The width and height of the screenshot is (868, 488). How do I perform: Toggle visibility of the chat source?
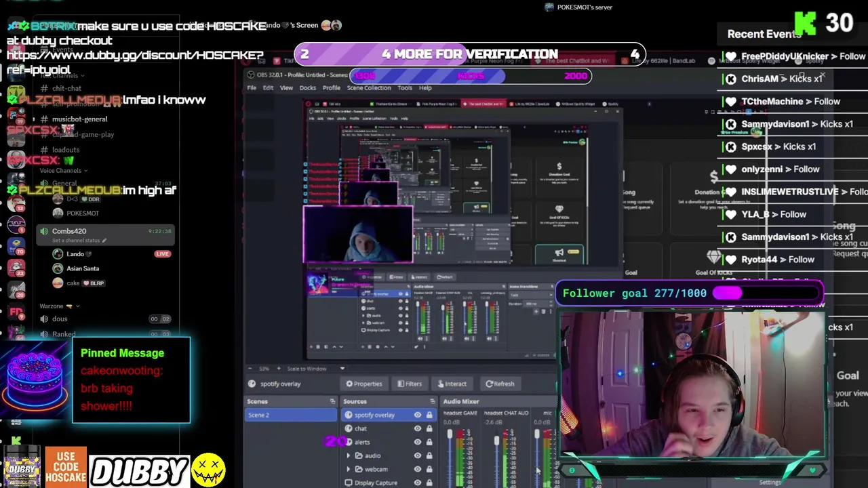(418, 428)
